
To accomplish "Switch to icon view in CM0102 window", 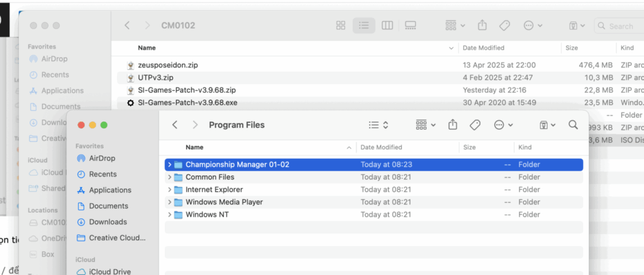I will 341,26.
